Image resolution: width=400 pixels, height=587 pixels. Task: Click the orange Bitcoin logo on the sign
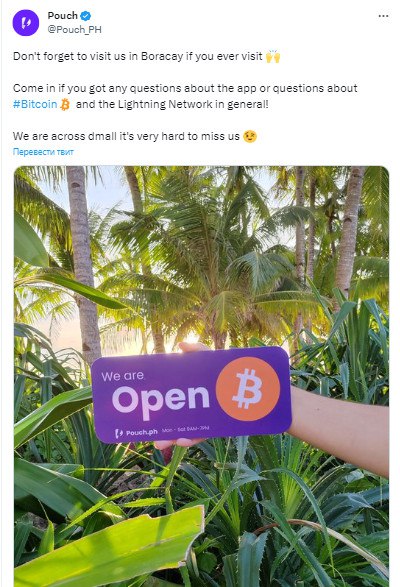pyautogui.click(x=248, y=388)
